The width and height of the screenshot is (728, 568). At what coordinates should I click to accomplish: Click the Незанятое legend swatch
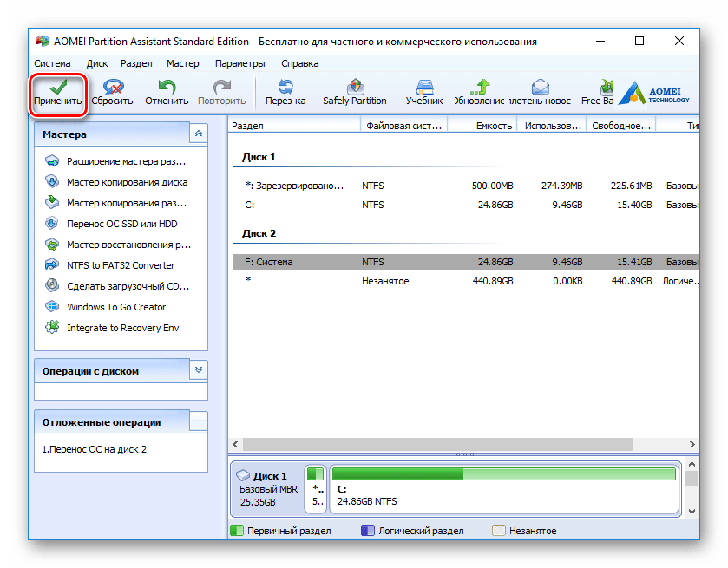[499, 531]
